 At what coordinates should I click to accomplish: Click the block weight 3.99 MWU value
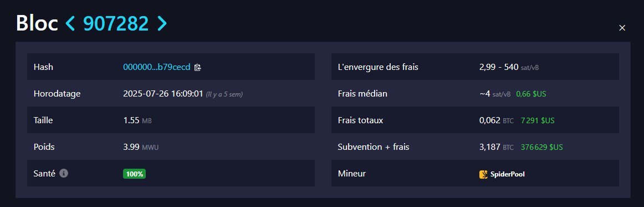[x=141, y=147]
